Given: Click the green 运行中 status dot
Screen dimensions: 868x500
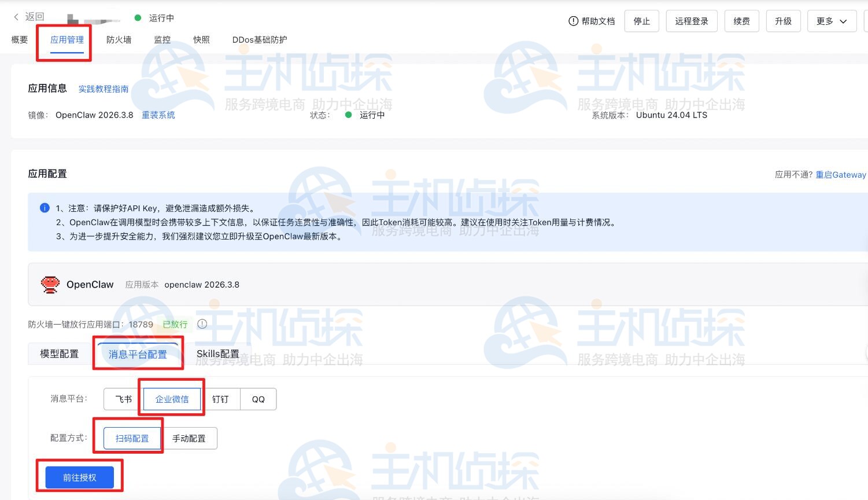Looking at the screenshot, I should pyautogui.click(x=136, y=17).
